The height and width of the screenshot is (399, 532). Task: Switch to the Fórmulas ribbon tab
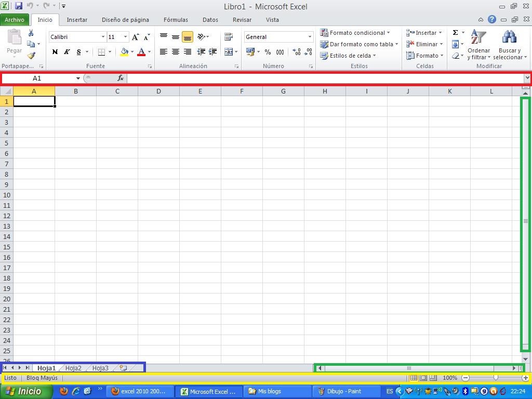pyautogui.click(x=176, y=20)
